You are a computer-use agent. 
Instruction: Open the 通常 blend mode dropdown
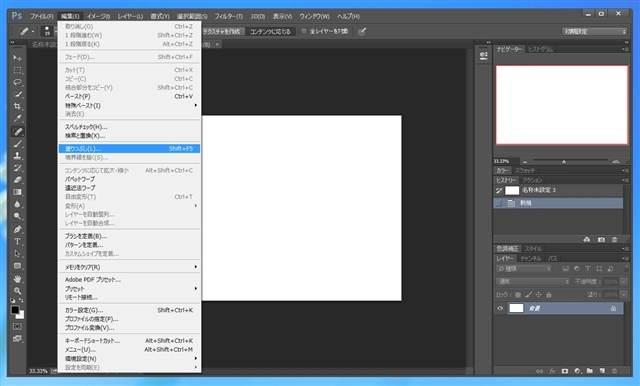point(533,282)
